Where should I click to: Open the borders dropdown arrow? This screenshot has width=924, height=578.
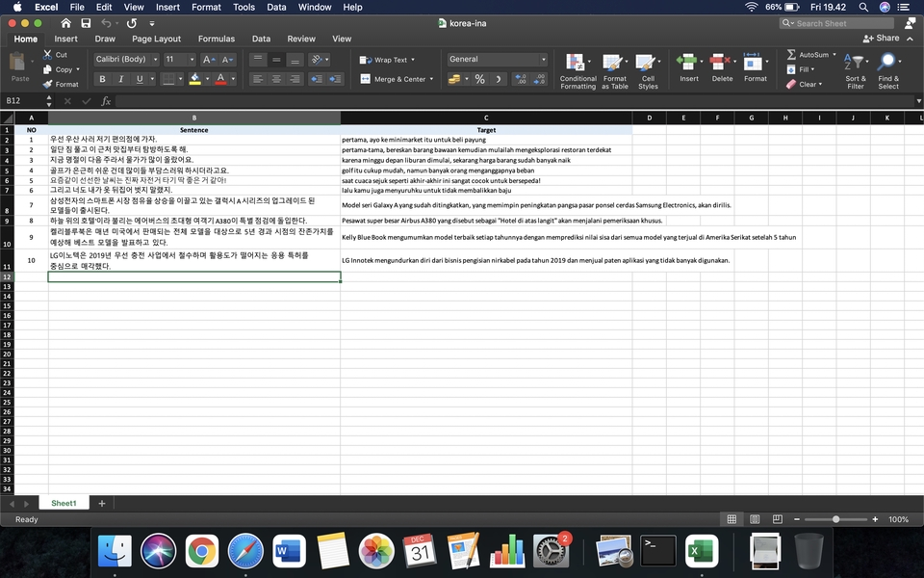click(x=180, y=79)
